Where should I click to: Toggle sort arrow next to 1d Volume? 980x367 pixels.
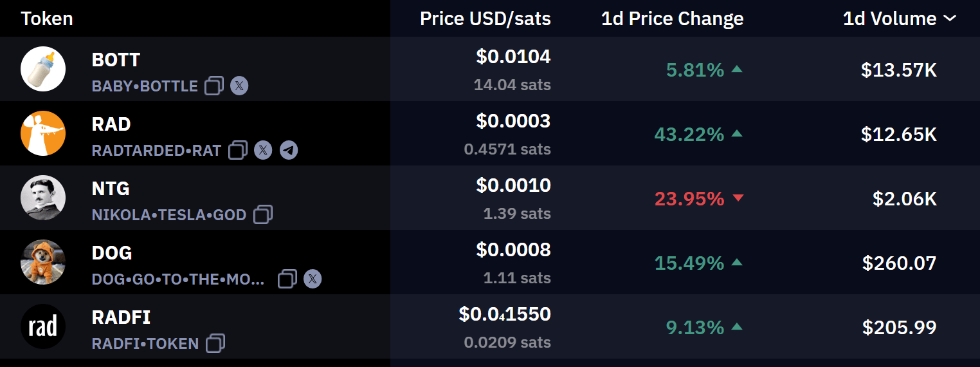pyautogui.click(x=950, y=19)
